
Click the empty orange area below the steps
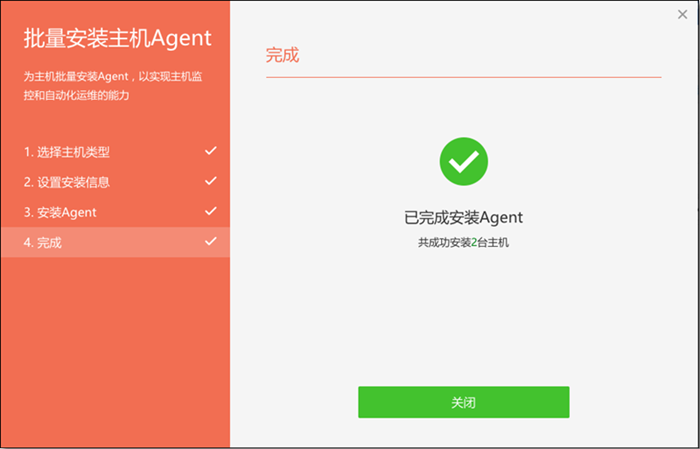pos(115,353)
